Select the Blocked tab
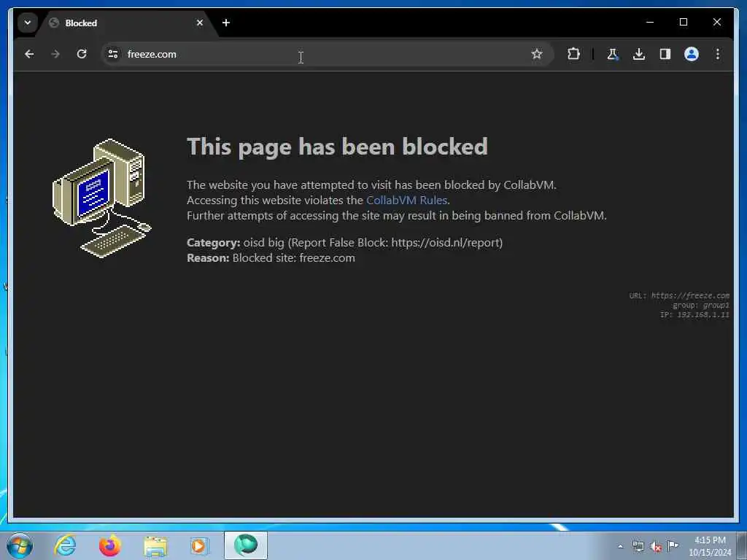The width and height of the screenshot is (747, 560). point(126,23)
